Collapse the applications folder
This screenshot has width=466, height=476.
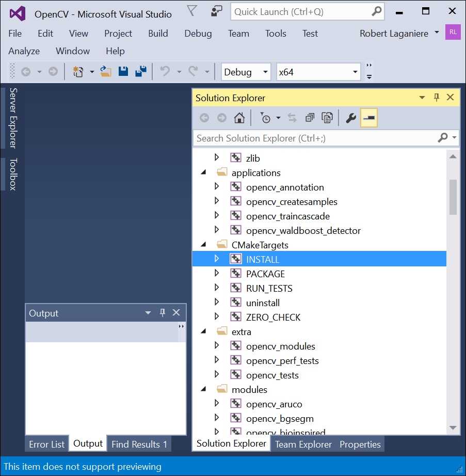[203, 172]
